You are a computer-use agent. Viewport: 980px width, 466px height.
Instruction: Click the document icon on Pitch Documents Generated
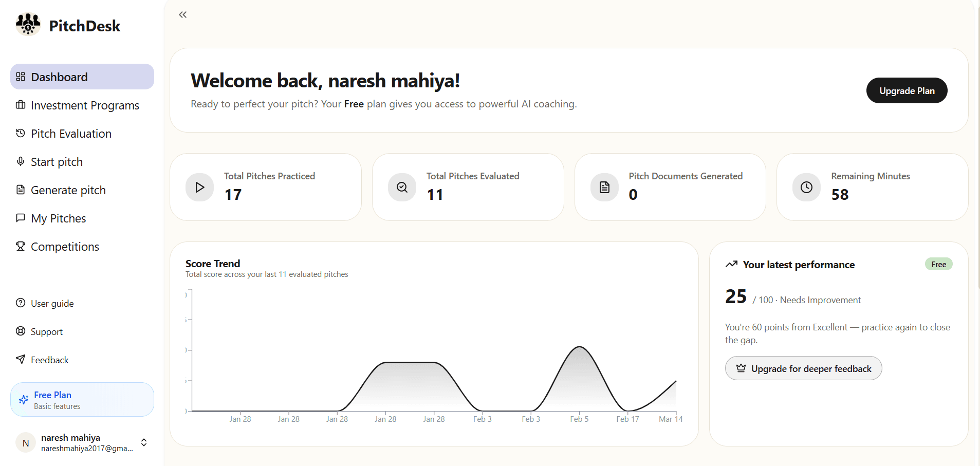tap(604, 187)
